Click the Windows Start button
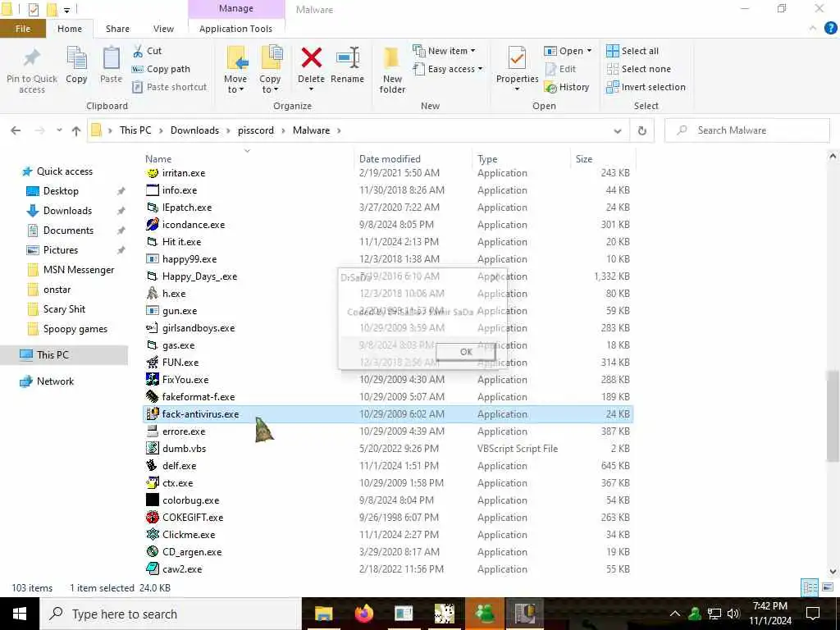Screen dimensions: 840x630 click(20, 614)
